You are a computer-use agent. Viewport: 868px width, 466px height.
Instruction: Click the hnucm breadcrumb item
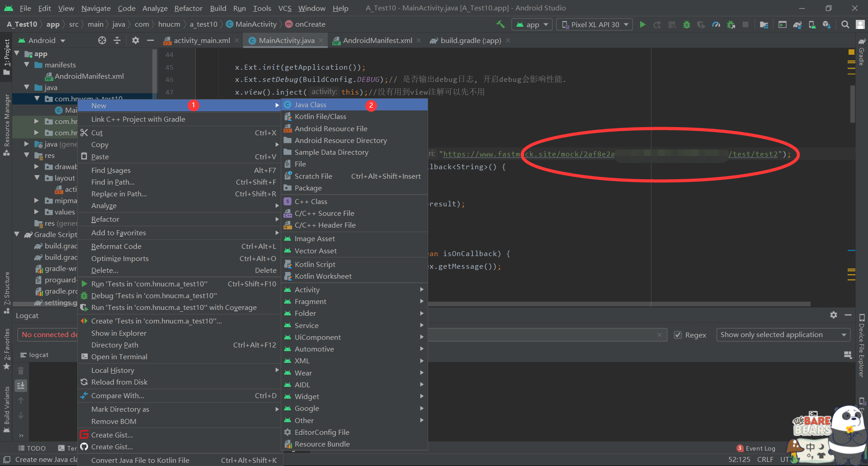click(169, 24)
